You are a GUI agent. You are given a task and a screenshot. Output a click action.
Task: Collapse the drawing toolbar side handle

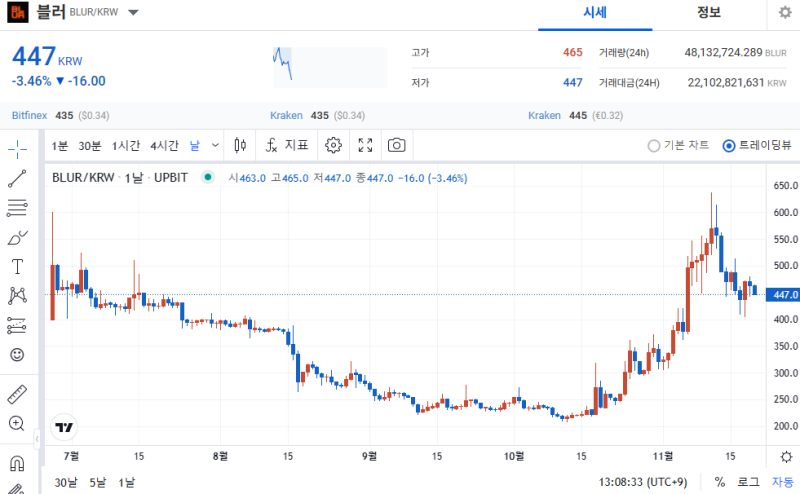click(x=37, y=439)
